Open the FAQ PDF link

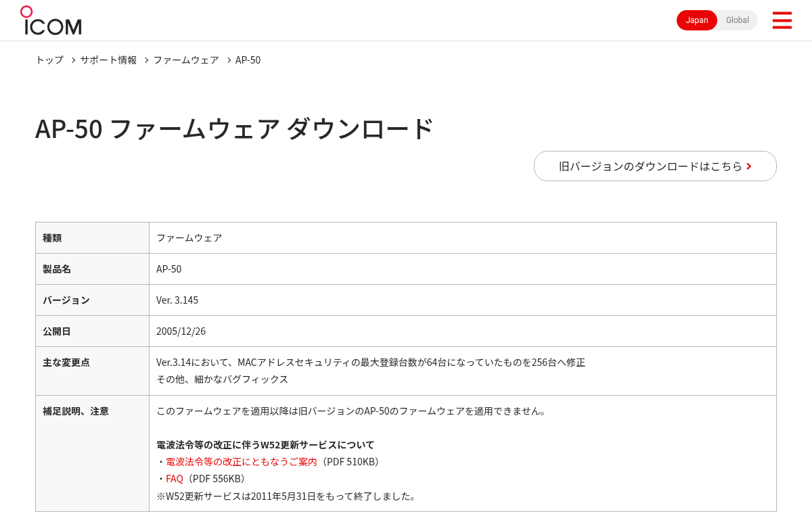click(x=175, y=478)
